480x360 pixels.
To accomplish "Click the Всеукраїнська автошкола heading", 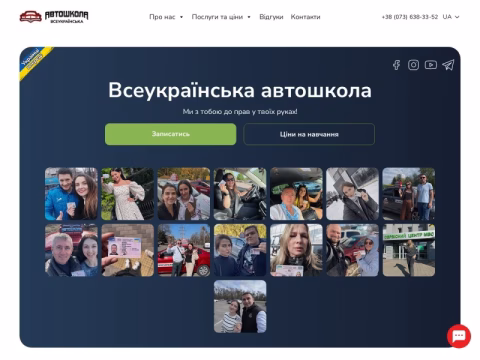I will [x=240, y=90].
